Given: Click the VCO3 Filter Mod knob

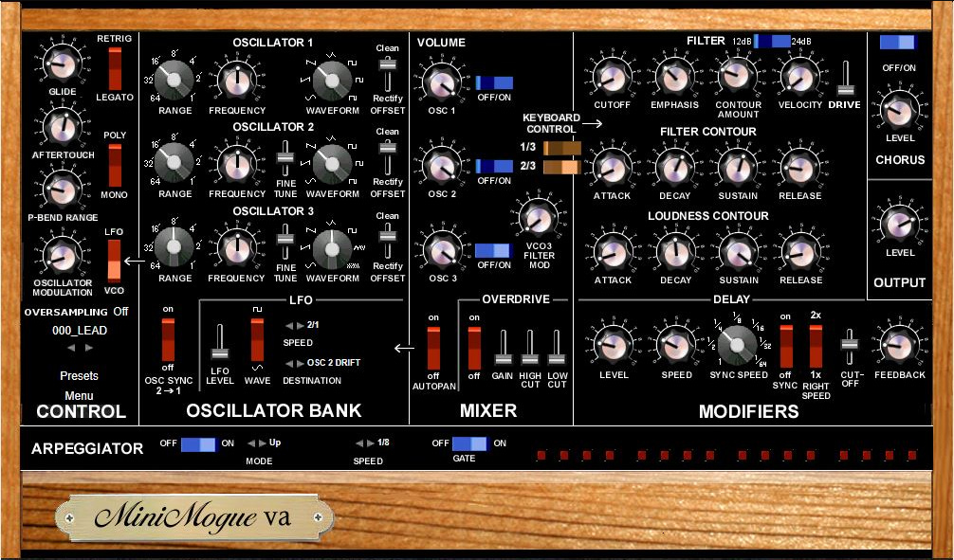Looking at the screenshot, I should (539, 218).
